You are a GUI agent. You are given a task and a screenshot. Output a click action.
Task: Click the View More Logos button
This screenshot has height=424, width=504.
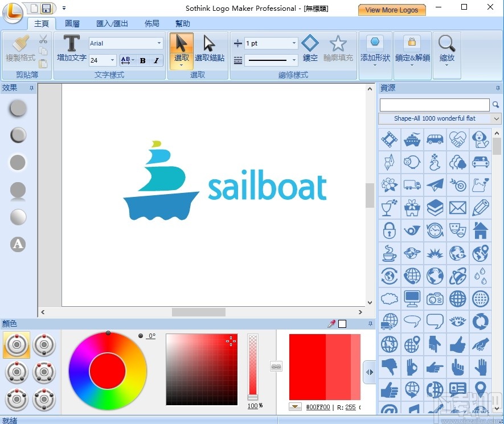(x=392, y=10)
